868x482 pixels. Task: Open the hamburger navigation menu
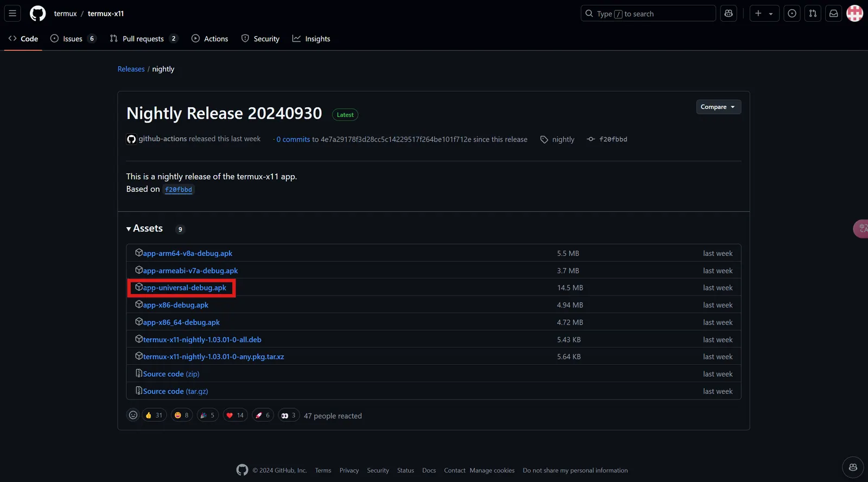click(x=12, y=14)
